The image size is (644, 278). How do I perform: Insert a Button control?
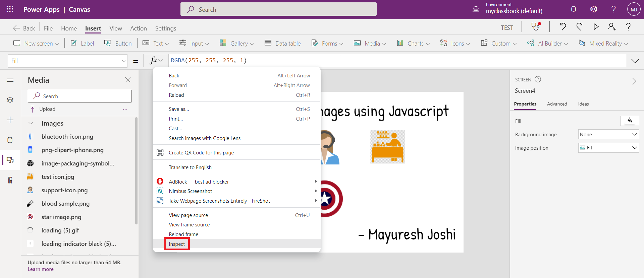[118, 43]
